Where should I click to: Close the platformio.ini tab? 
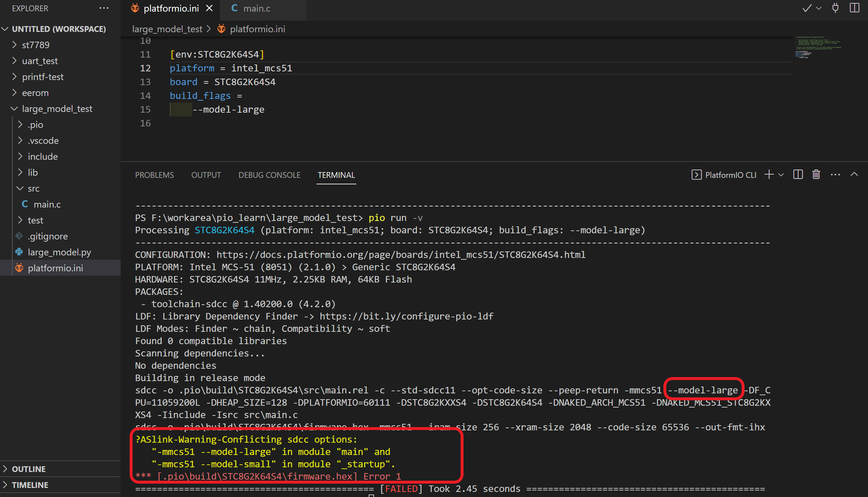[x=209, y=8]
